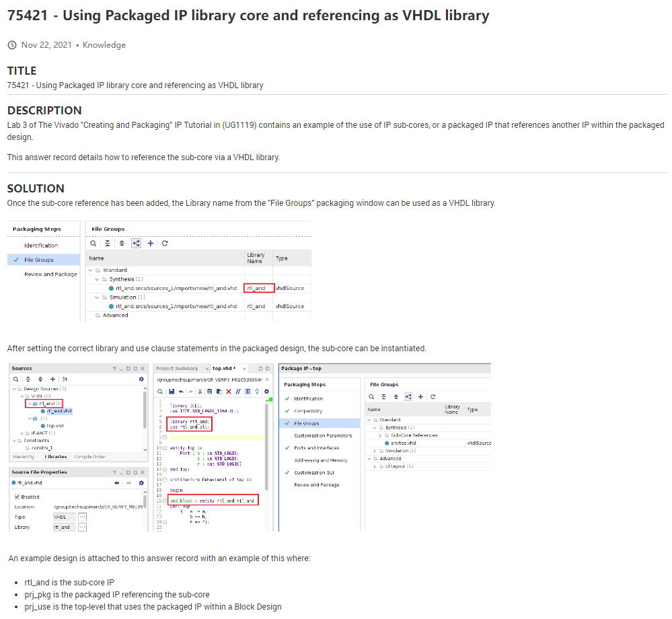Click the Library Name column header in the upper table
This screenshot has width=672, height=619.
[258, 258]
